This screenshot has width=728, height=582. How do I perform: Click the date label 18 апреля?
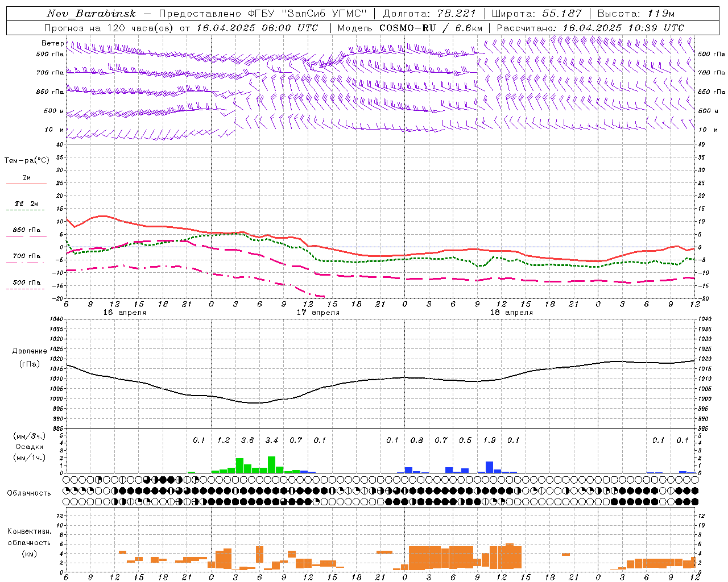pyautogui.click(x=511, y=313)
